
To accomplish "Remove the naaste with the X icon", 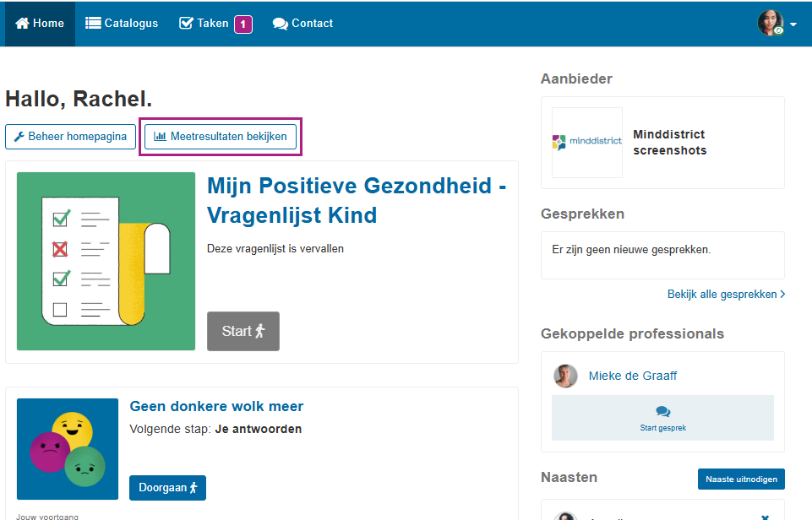I will [766, 515].
